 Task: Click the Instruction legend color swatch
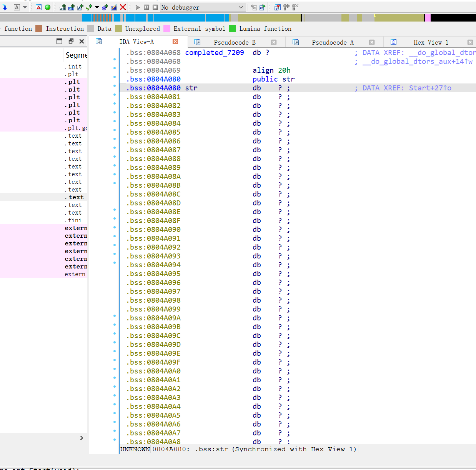39,28
